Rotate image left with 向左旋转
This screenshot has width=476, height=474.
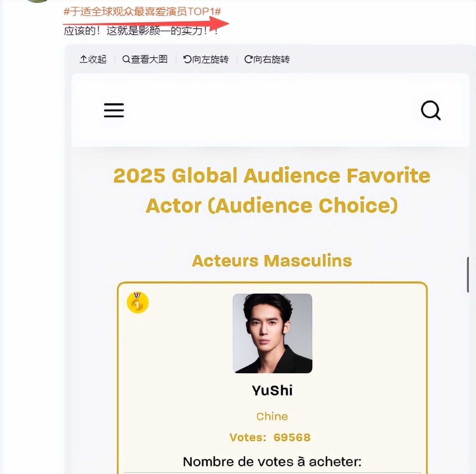206,59
